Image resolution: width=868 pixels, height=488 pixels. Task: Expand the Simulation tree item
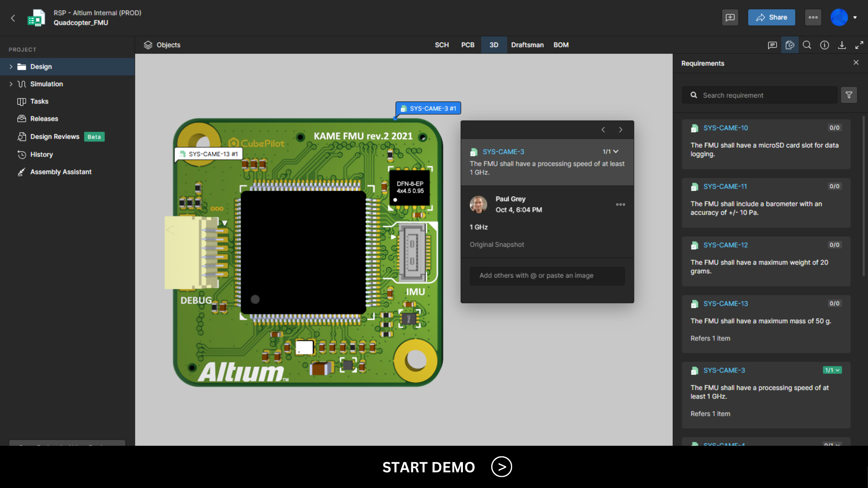pos(11,84)
